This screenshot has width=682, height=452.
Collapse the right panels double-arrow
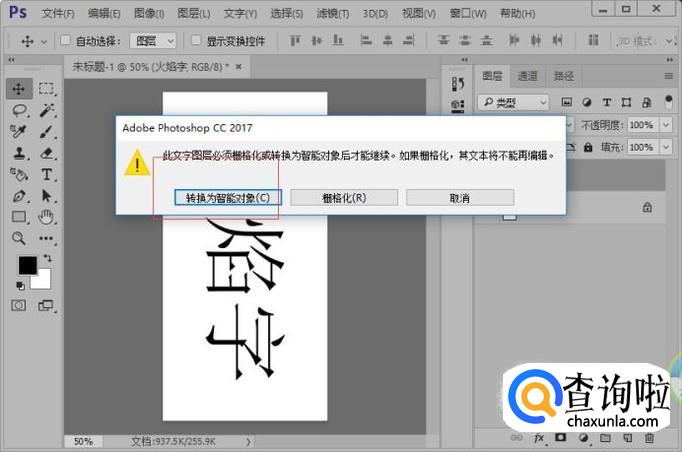(x=669, y=60)
